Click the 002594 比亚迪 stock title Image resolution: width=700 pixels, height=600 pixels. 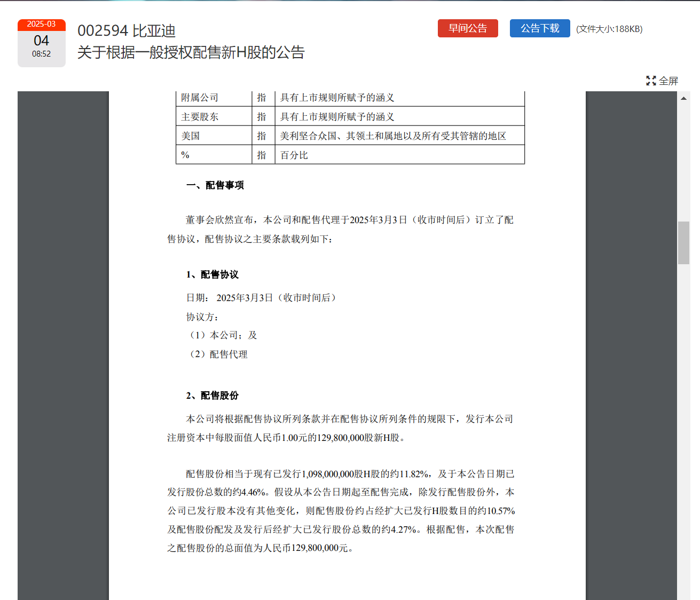click(127, 30)
